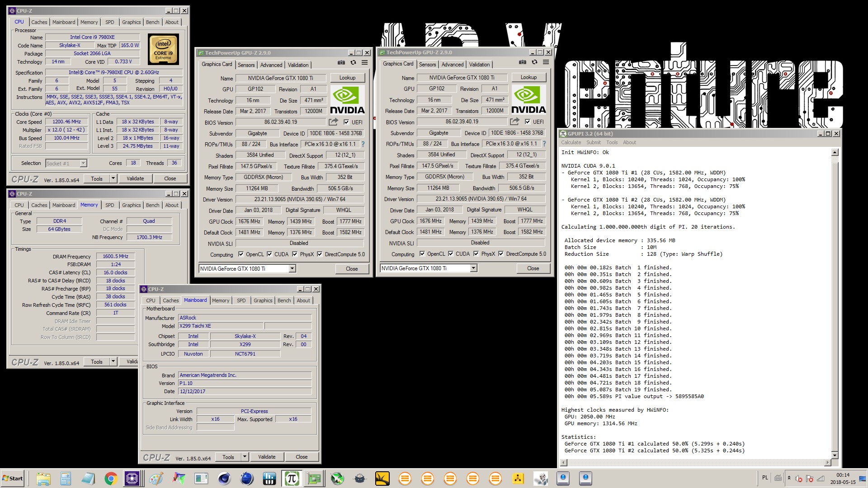Image resolution: width=868 pixels, height=488 pixels.
Task: Toggle DirectCompute 5.0 checkbox in left GPU-Z
Action: [x=320, y=254]
